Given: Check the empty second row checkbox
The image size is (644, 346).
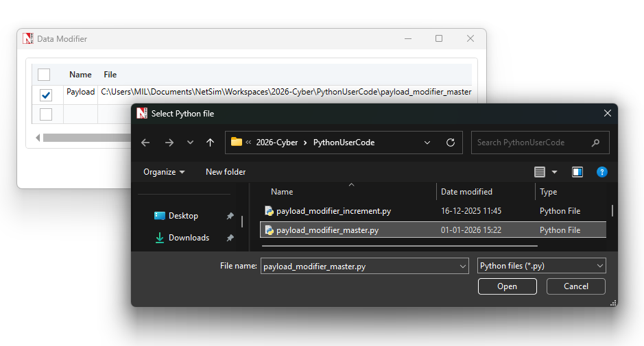Looking at the screenshot, I should 46,114.
